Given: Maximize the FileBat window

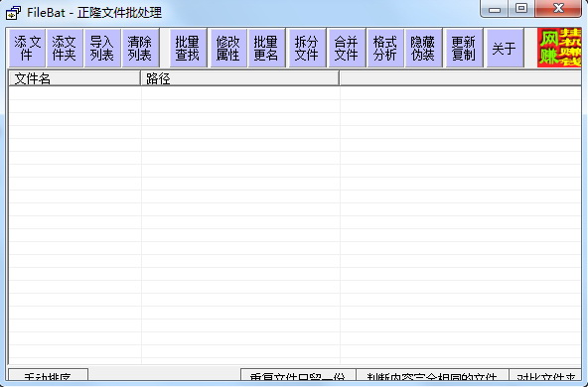Looking at the screenshot, I should 521,9.
